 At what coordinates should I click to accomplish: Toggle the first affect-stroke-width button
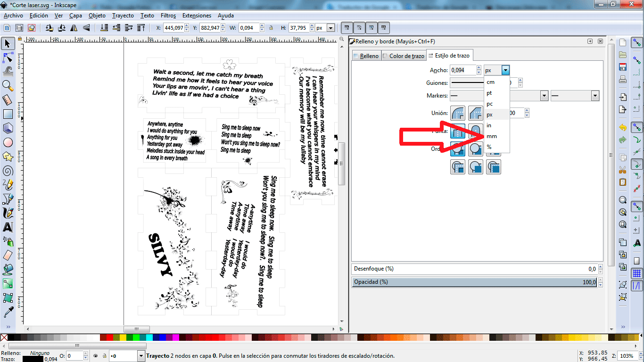pos(346,28)
